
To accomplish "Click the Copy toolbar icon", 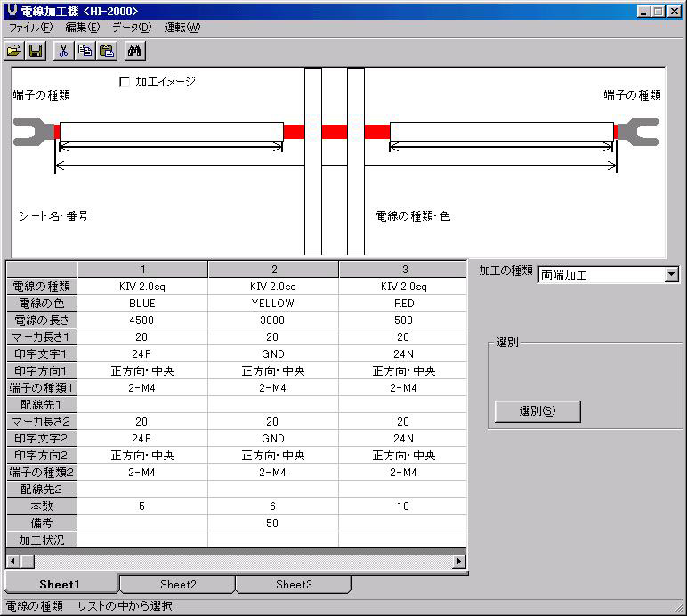I will (x=85, y=51).
